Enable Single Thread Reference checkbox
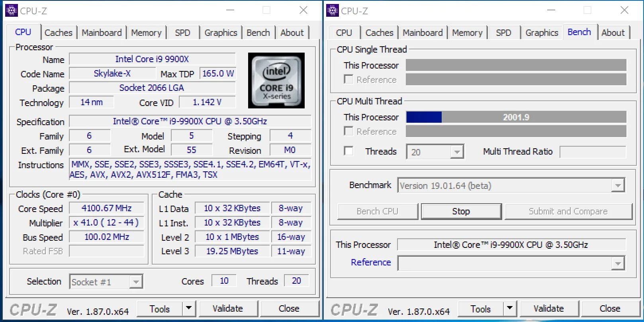This screenshot has width=644, height=322. click(348, 79)
